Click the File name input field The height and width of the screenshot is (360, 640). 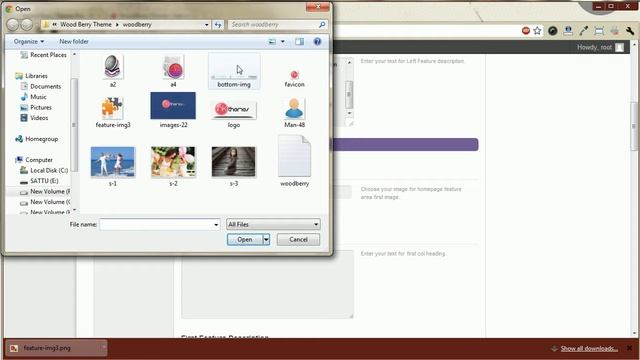tap(156, 224)
